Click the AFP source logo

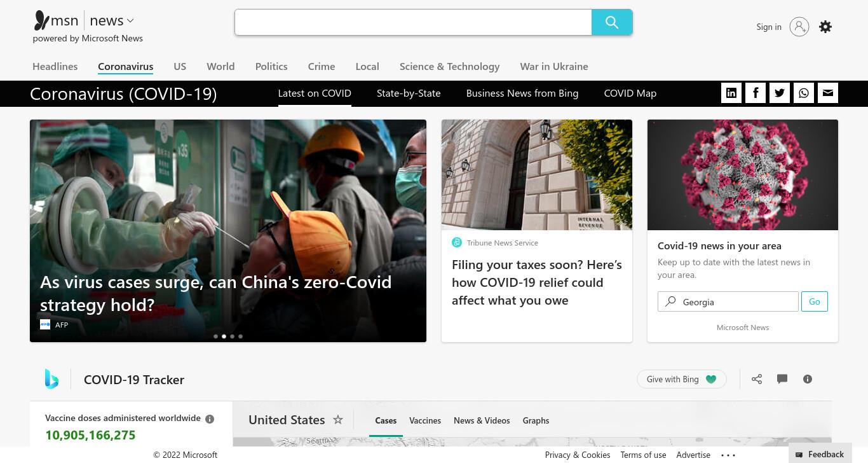coord(45,324)
